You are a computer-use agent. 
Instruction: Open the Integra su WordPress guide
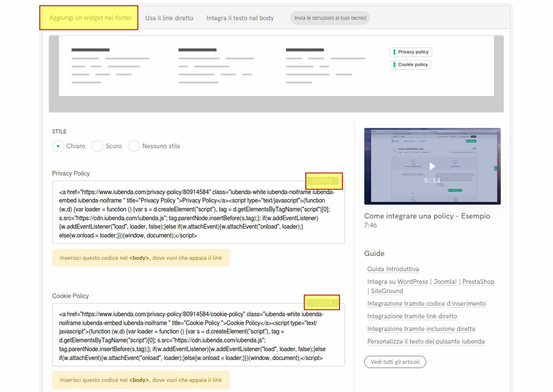coord(397,282)
